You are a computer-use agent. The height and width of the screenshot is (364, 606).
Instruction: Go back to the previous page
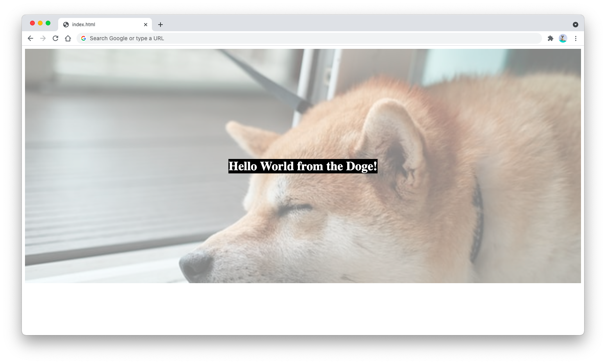pos(30,38)
